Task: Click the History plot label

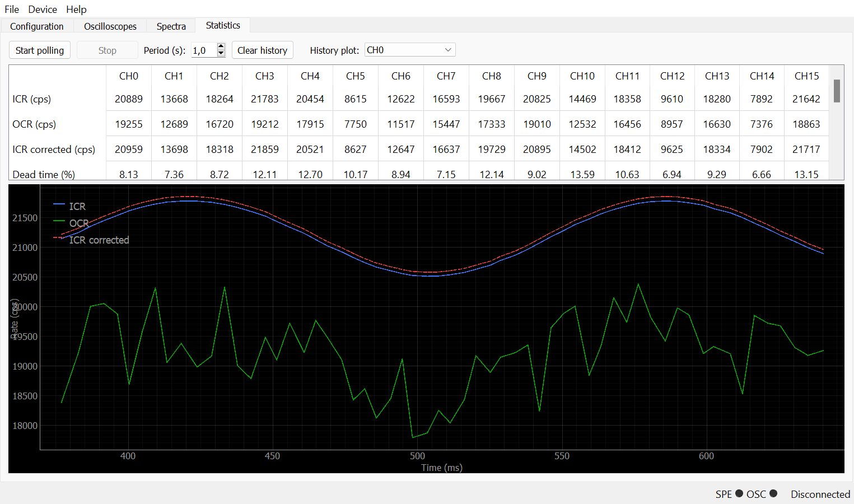Action: point(334,50)
